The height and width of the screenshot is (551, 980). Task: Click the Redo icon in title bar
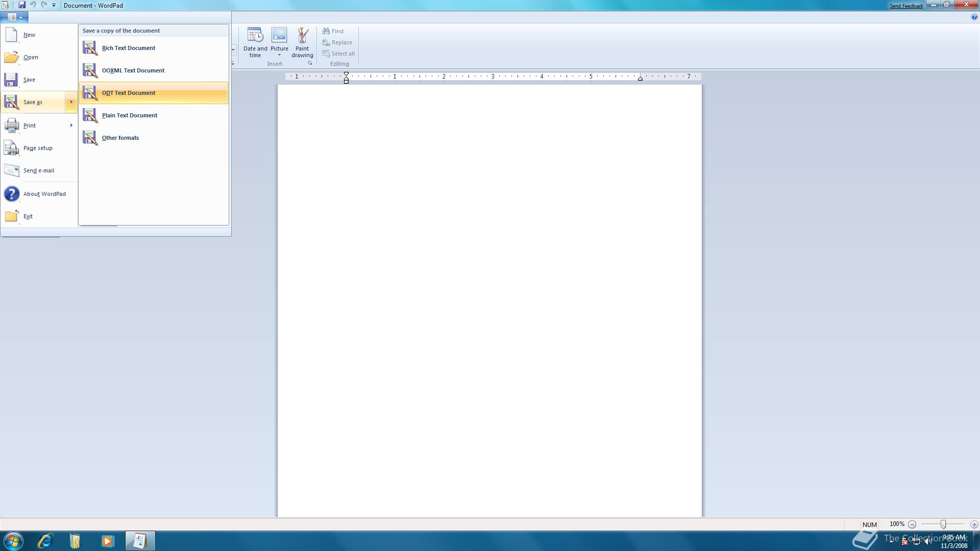(x=44, y=5)
